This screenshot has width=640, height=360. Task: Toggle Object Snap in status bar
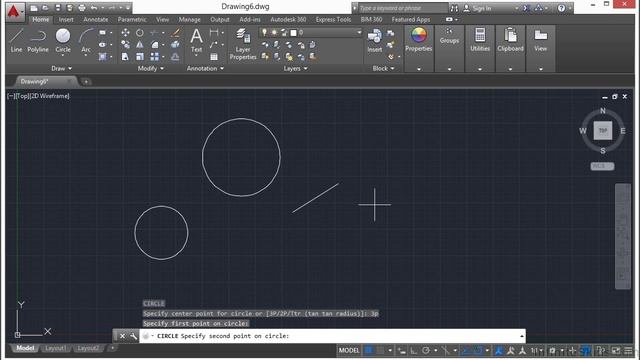pos(477,350)
